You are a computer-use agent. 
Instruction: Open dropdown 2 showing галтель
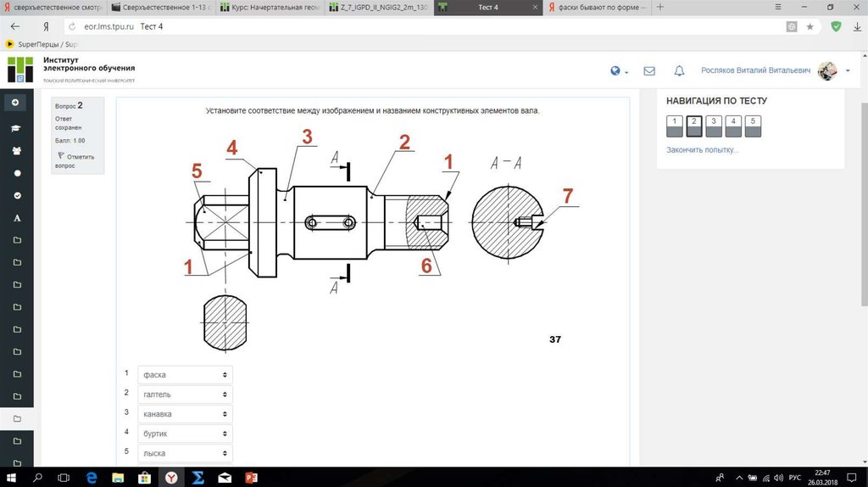point(185,395)
